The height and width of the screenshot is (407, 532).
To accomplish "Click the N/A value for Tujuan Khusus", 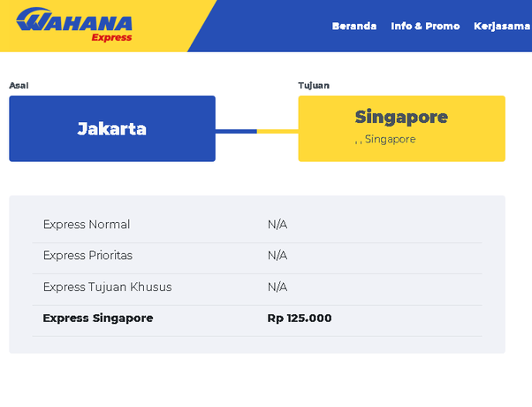I will pos(277,287).
